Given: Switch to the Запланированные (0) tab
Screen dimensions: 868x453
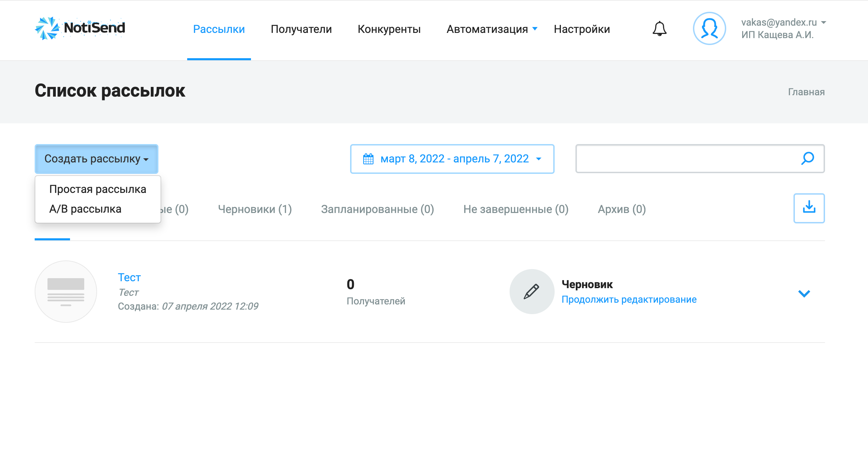Looking at the screenshot, I should [x=377, y=209].
